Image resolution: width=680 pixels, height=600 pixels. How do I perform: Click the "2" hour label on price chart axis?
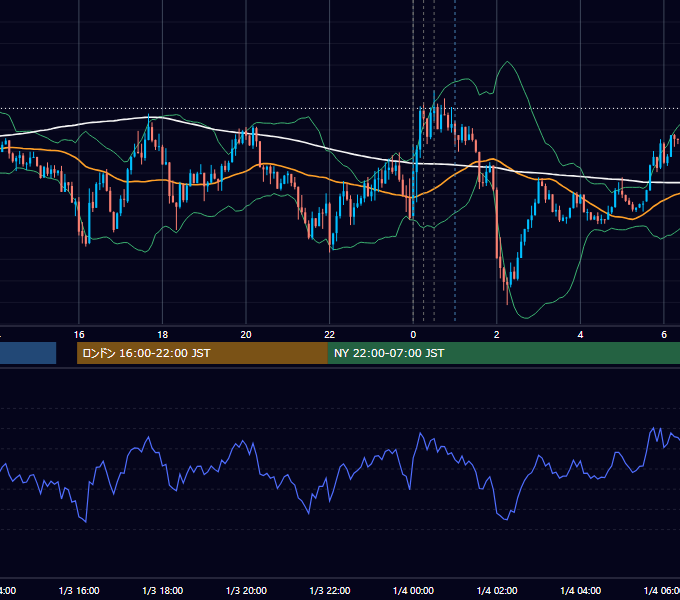(x=497, y=335)
